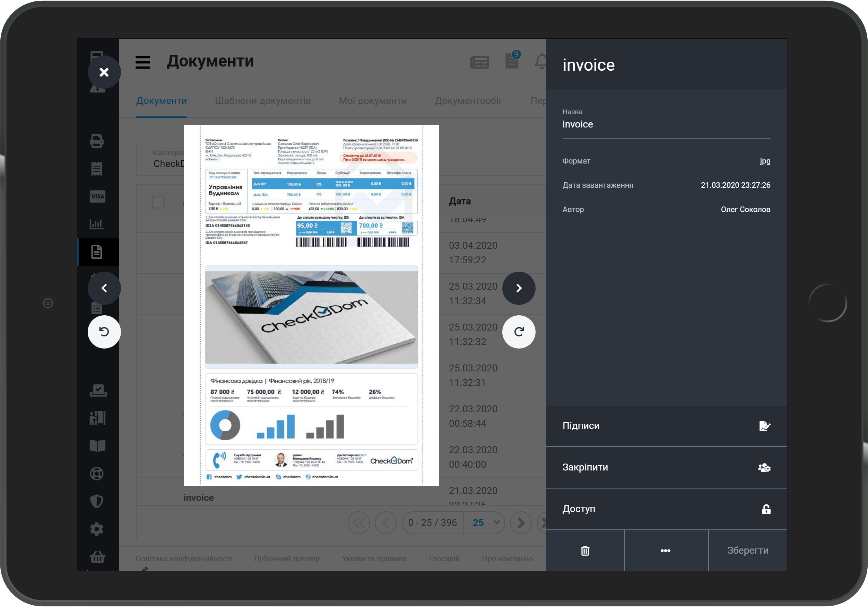Open more options three dots button

(666, 550)
